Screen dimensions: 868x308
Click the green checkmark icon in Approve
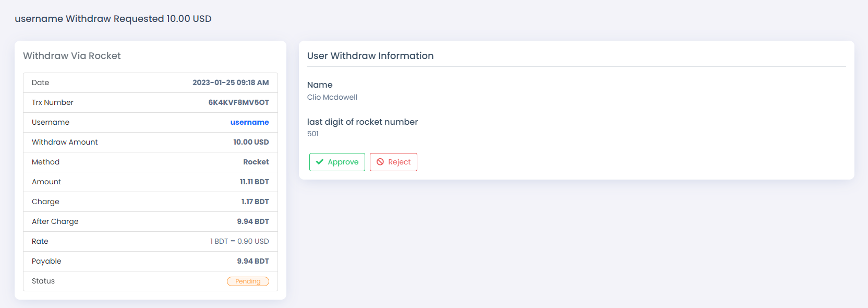click(320, 162)
